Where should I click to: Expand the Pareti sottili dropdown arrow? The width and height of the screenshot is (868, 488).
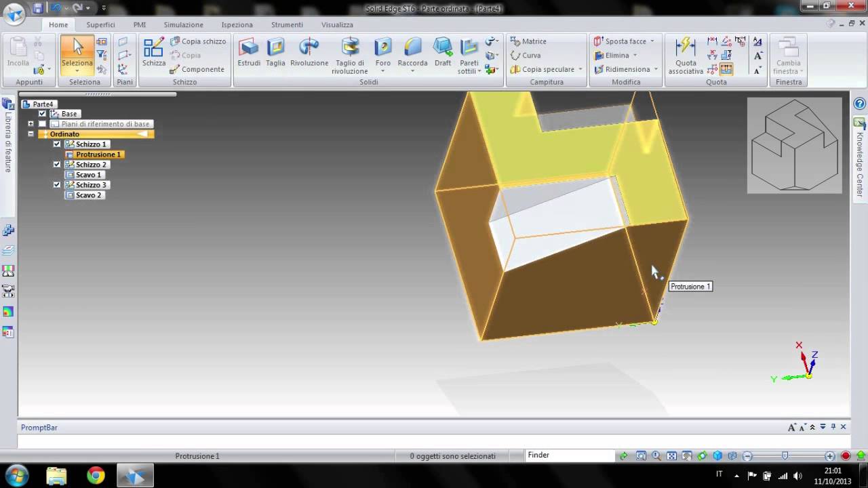point(479,71)
